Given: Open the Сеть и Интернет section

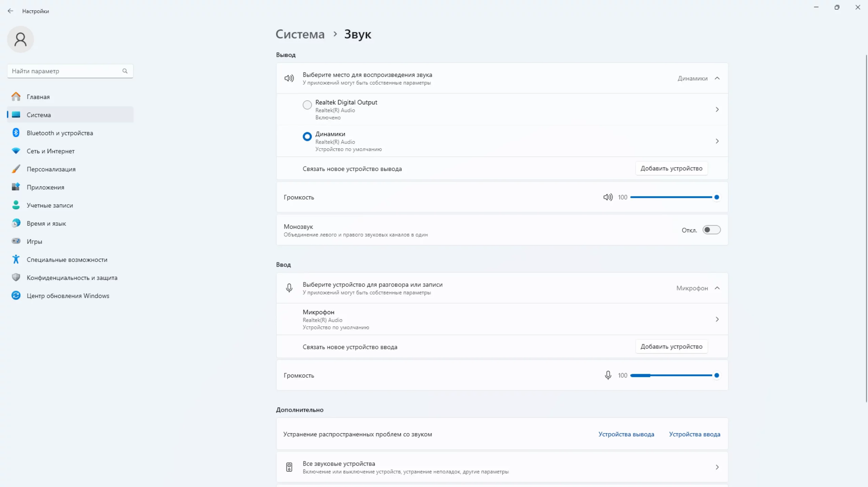Looking at the screenshot, I should point(51,151).
